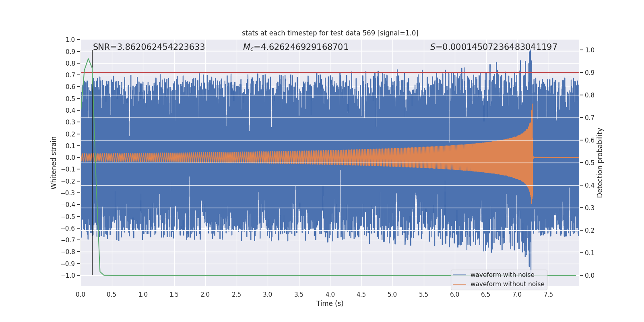The image size is (644, 322).
Task: Click the 7.0 tick on the time axis
Action: [517, 294]
